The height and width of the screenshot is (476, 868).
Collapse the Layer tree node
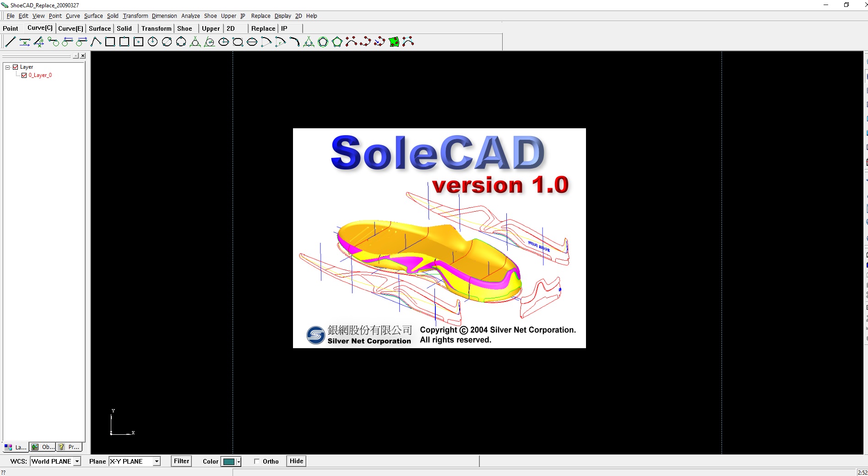pyautogui.click(x=7, y=66)
